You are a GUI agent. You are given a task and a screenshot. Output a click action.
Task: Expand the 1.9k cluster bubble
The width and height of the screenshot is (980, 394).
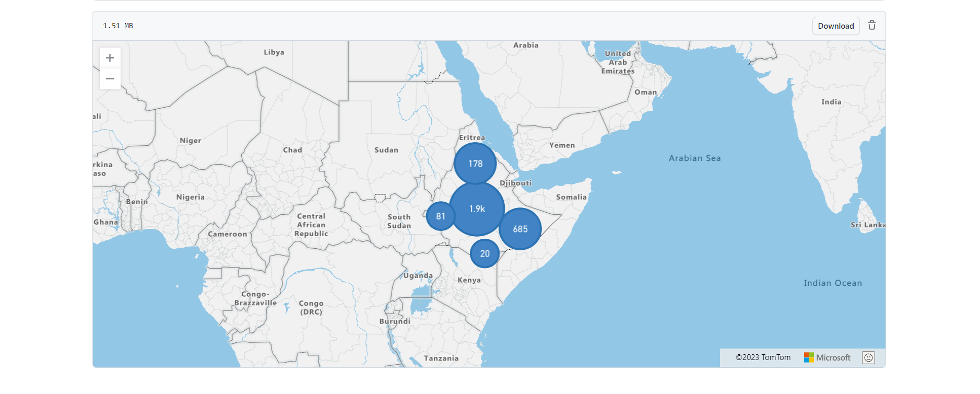tap(477, 209)
